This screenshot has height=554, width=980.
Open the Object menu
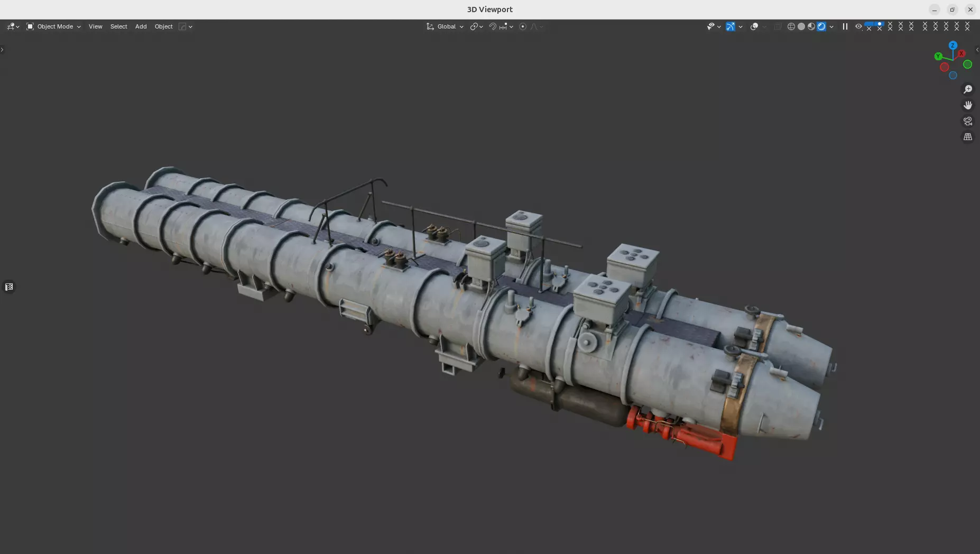point(164,26)
